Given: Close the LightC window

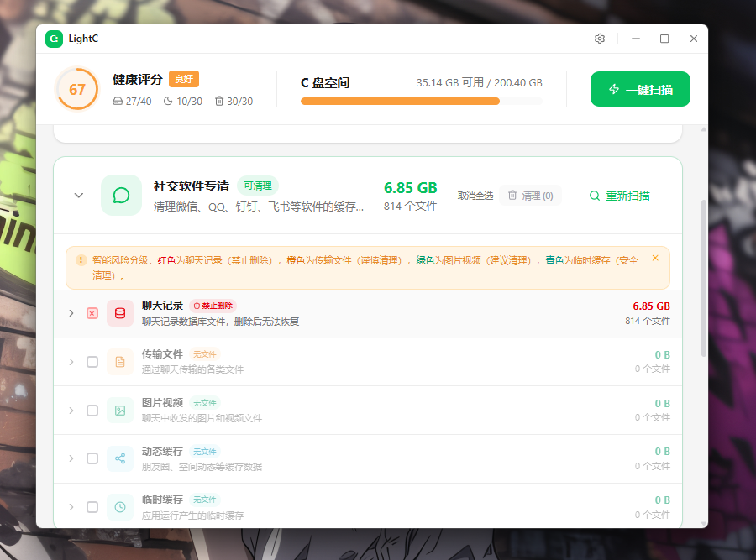Looking at the screenshot, I should tap(694, 39).
